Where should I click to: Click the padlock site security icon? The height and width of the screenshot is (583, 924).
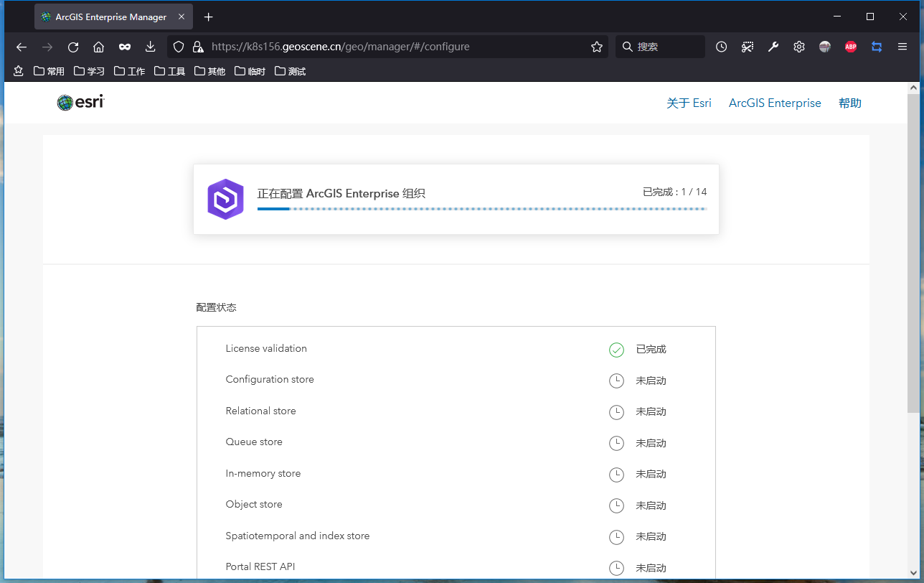click(x=198, y=47)
